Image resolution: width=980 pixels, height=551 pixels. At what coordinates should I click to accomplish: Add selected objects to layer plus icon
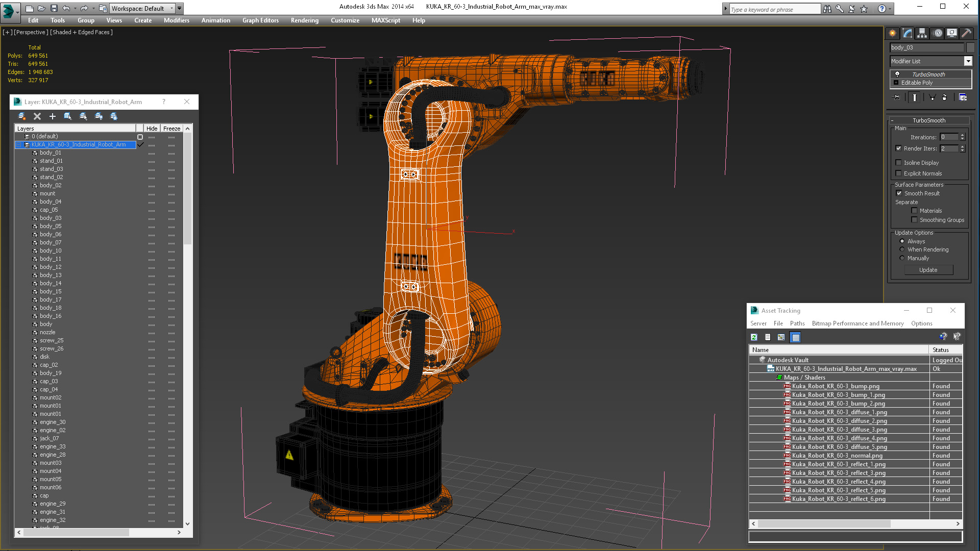click(x=52, y=116)
